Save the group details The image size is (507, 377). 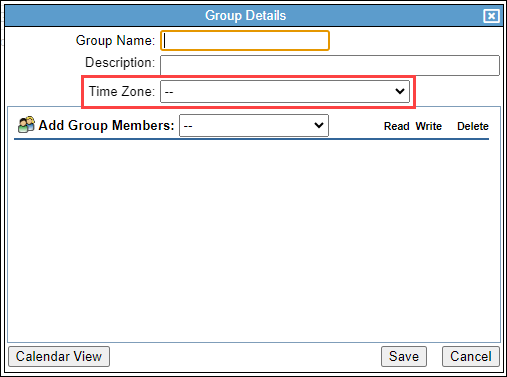404,356
